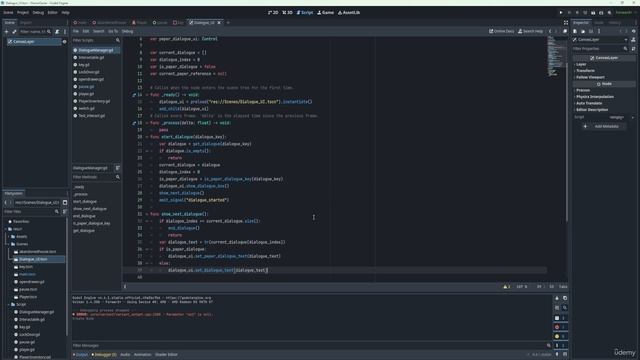Click the Filter nodes search field

click(36, 31)
